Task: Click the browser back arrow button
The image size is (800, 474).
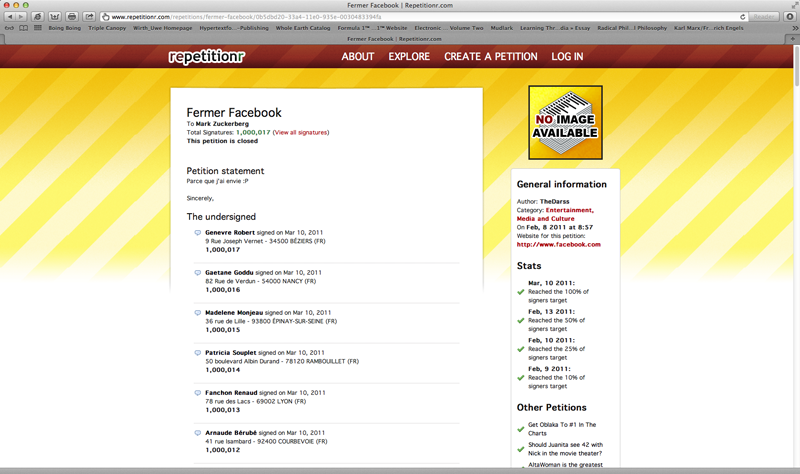Action: 10,17
